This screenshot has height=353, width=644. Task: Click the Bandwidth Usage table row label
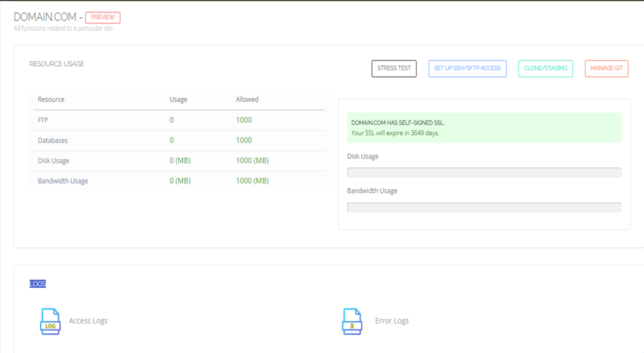[x=63, y=181]
